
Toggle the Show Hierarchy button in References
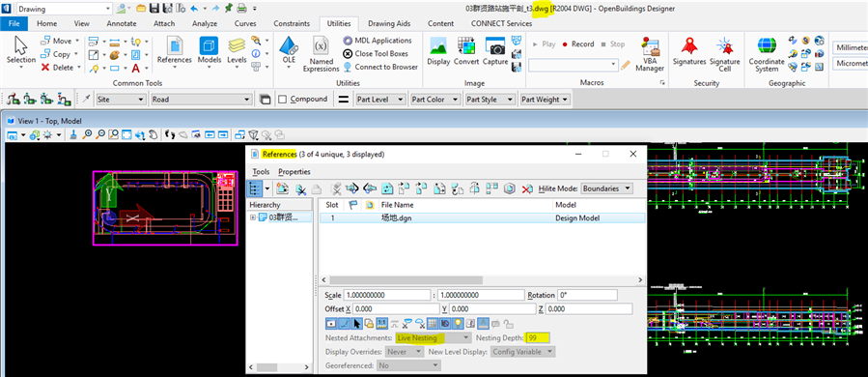tap(255, 188)
